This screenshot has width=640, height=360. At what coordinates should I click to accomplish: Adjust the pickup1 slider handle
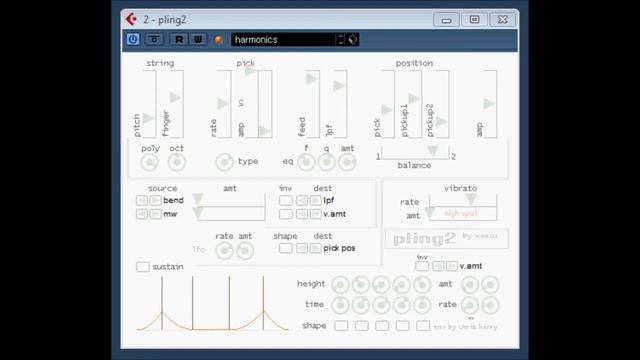click(413, 98)
